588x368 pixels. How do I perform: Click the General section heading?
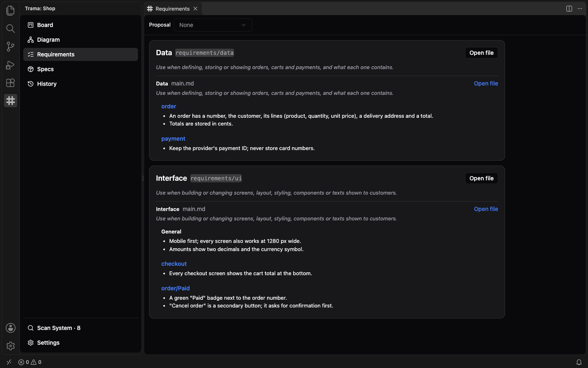171,231
